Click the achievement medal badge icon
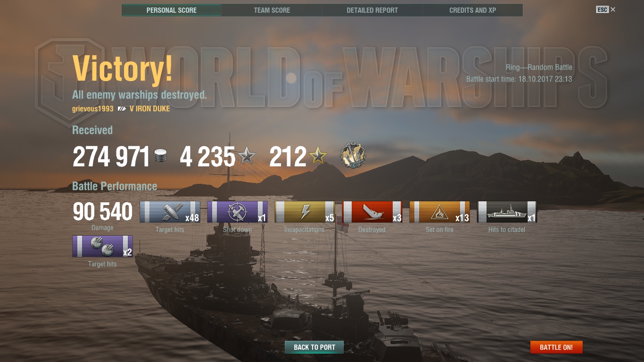The image size is (644, 362). pos(353,156)
